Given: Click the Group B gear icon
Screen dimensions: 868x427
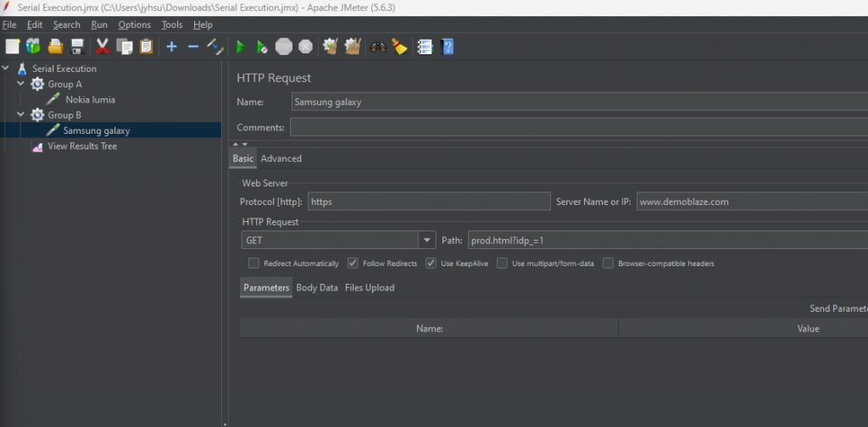Looking at the screenshot, I should (37, 115).
